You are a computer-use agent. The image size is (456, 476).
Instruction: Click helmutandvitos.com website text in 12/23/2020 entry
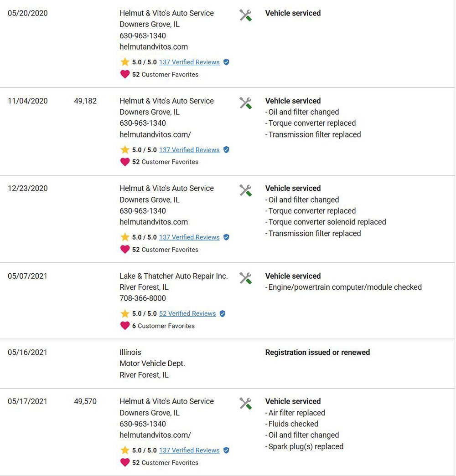154,222
